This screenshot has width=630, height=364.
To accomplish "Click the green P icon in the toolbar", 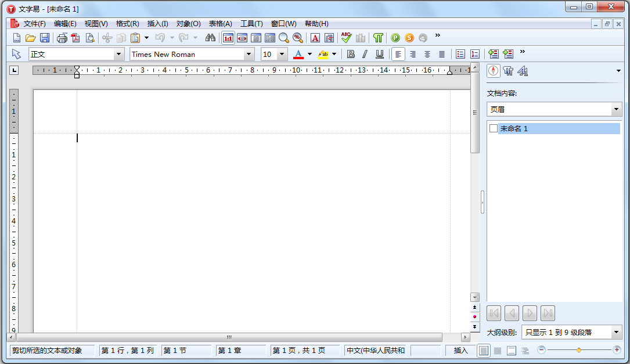I will (x=395, y=38).
